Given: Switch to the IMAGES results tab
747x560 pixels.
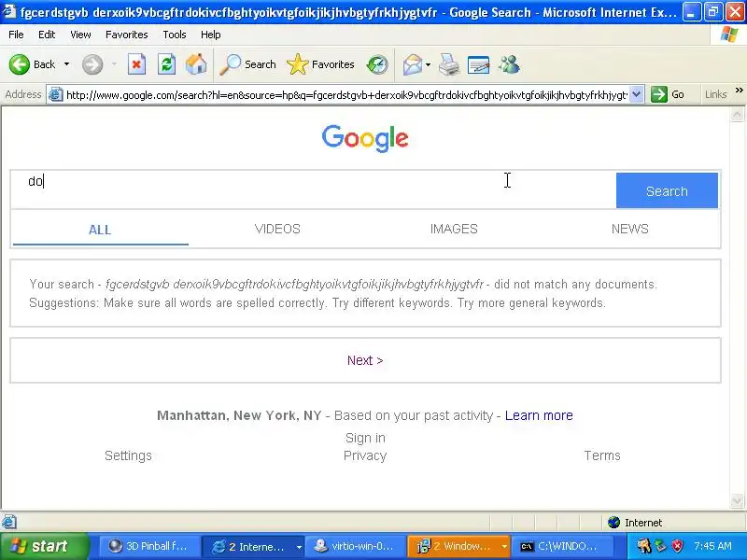Looking at the screenshot, I should 454,229.
